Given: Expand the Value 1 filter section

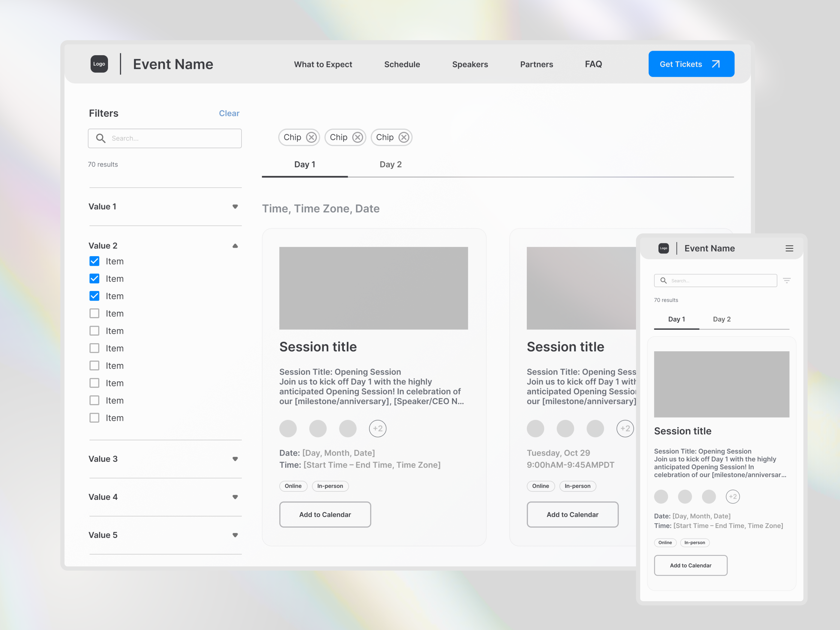Looking at the screenshot, I should (235, 207).
